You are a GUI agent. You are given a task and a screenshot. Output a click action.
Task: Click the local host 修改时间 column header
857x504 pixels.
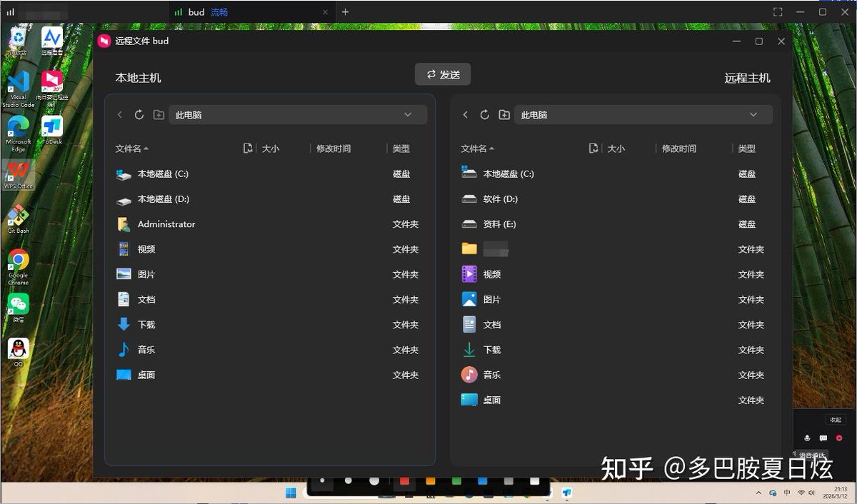(x=334, y=148)
